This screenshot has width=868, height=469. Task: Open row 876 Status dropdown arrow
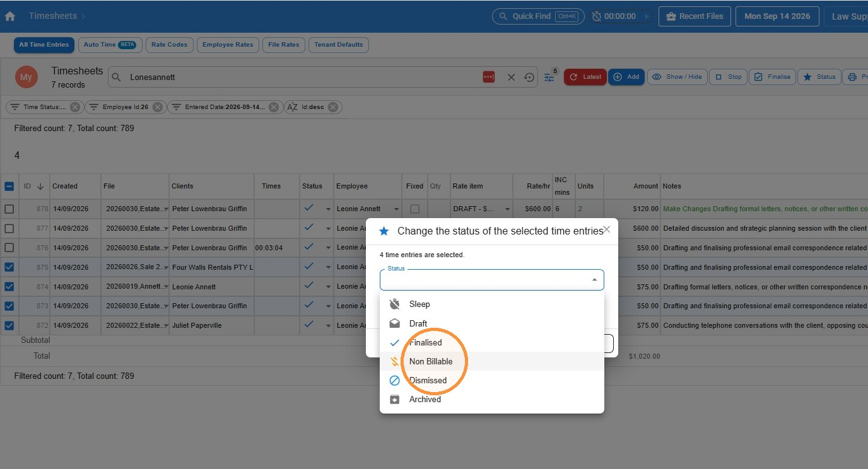pyautogui.click(x=328, y=248)
